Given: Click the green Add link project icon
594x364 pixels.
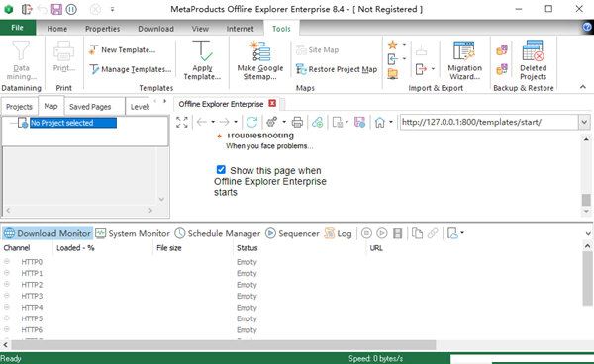Looking at the screenshot, I should tap(318, 122).
